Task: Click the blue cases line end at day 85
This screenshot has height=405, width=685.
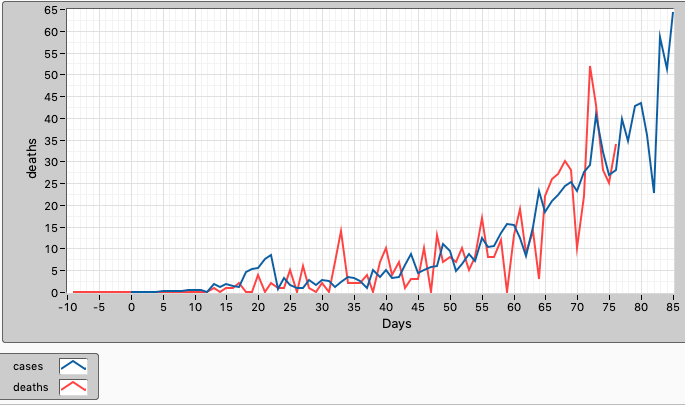Action: pyautogui.click(x=673, y=13)
